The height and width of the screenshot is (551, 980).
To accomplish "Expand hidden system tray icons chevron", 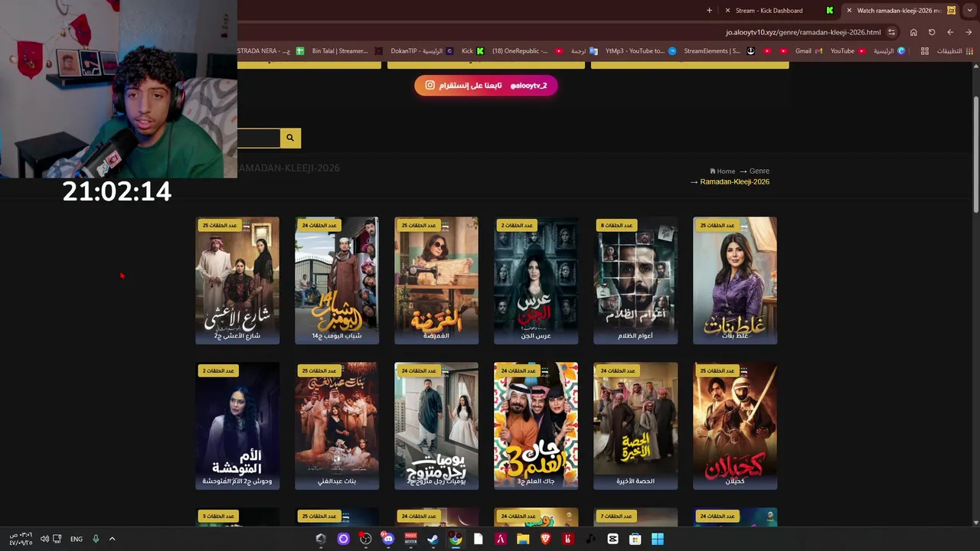I will tap(112, 539).
